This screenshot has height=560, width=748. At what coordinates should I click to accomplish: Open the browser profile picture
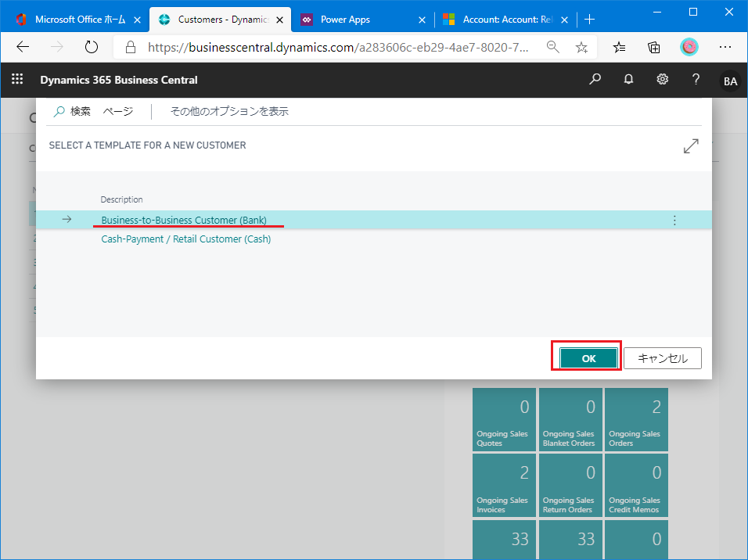click(689, 47)
